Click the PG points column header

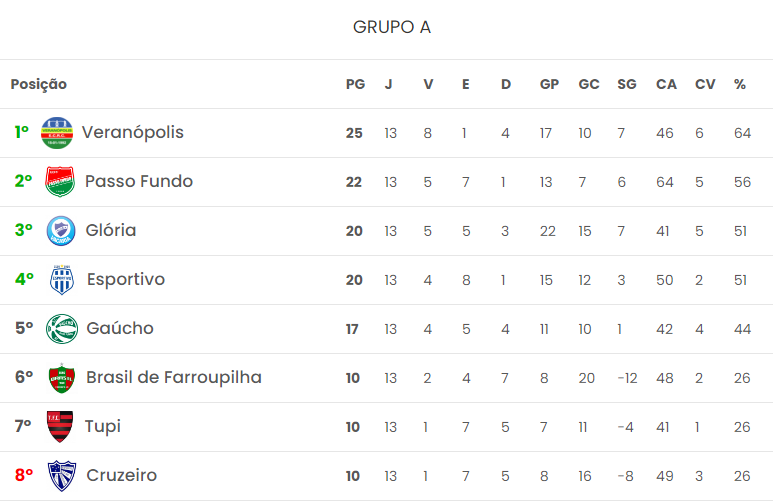(355, 84)
